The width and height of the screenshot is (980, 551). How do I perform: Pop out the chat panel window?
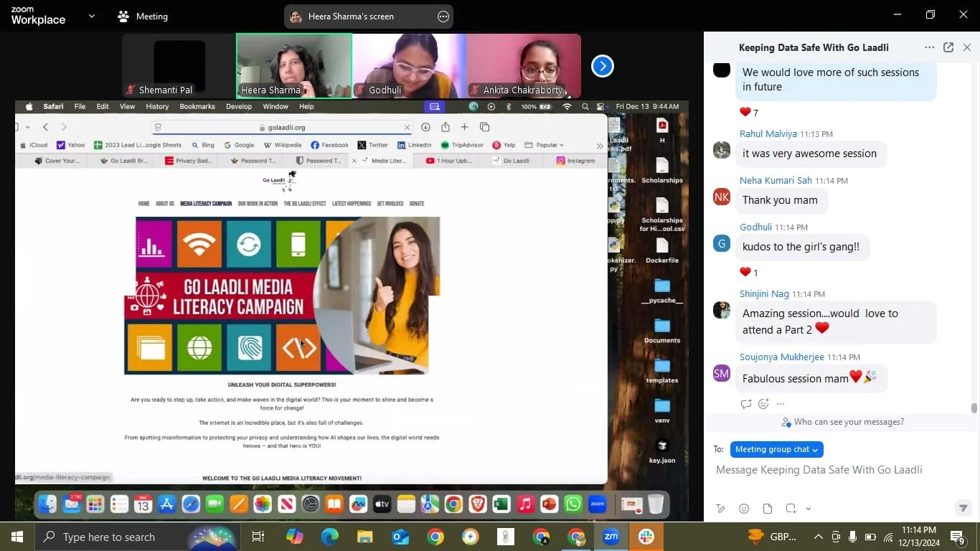948,47
